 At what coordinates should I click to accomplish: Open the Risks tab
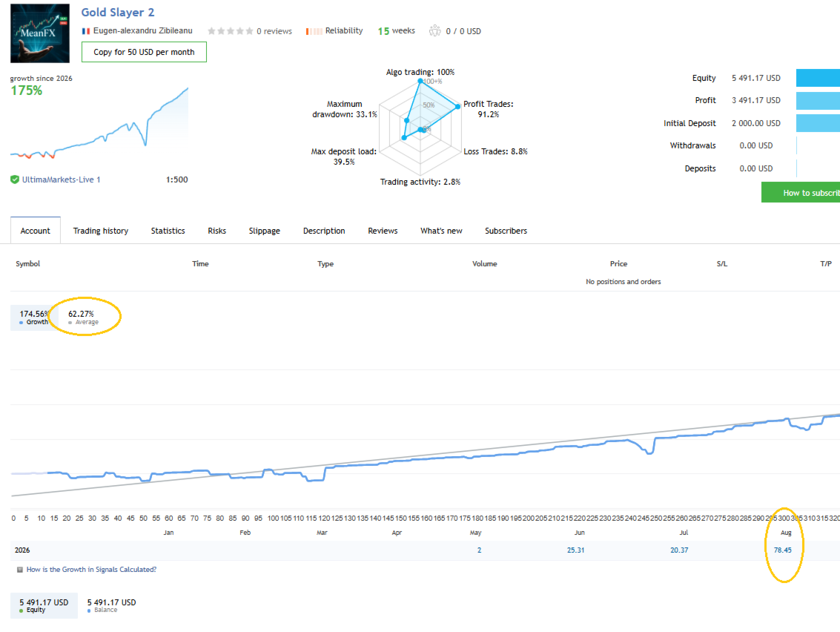217,231
